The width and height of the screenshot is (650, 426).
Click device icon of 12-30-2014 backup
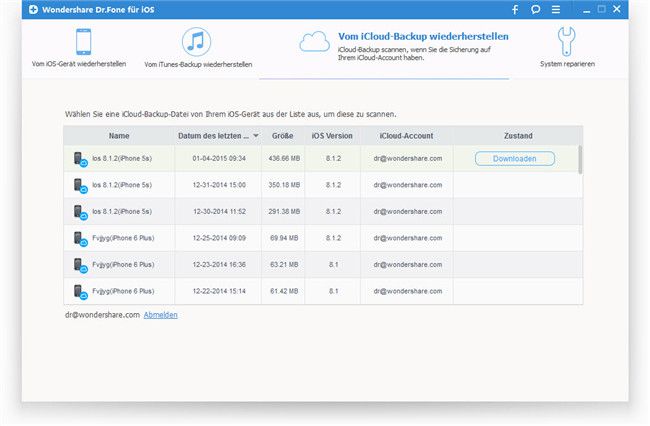pyautogui.click(x=80, y=213)
